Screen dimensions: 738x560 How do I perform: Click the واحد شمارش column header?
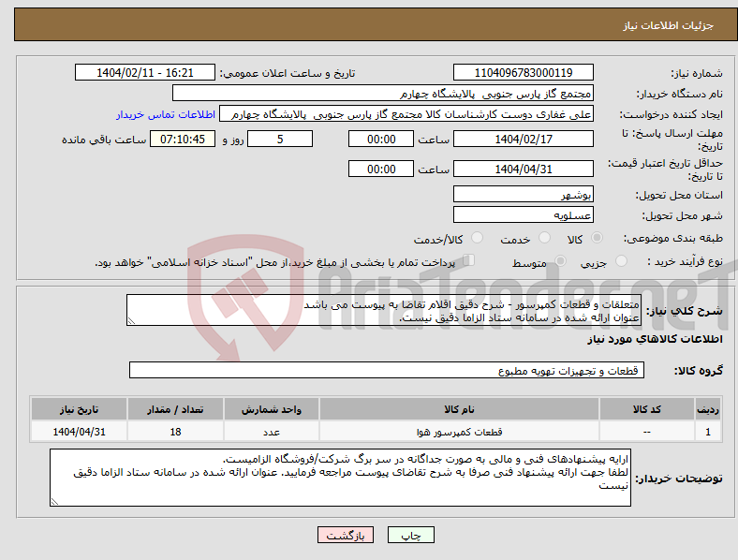point(272,409)
